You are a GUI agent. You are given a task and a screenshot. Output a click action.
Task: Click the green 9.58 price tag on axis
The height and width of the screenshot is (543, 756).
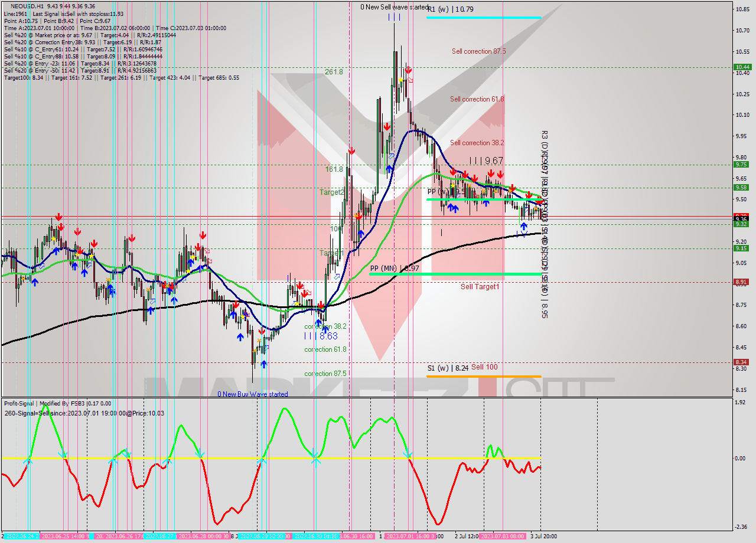tap(741, 187)
